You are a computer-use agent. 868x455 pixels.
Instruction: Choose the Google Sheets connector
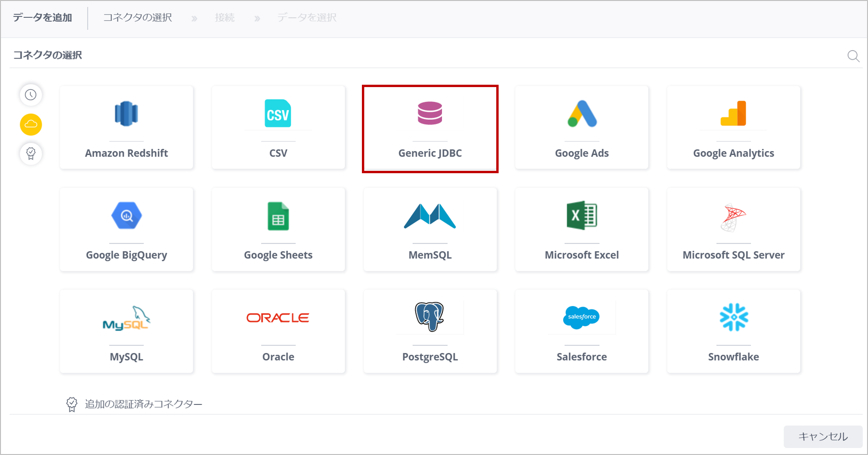pyautogui.click(x=278, y=229)
